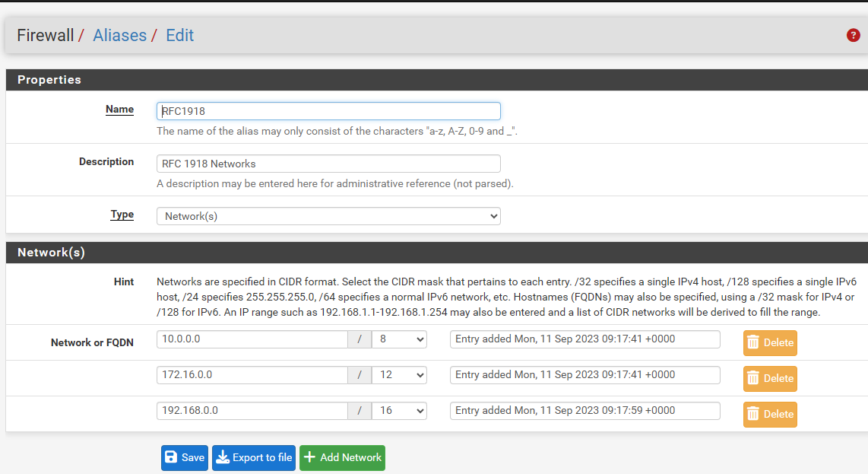The width and height of the screenshot is (868, 474).
Task: Click the description administrative reference help text
Action: point(335,183)
